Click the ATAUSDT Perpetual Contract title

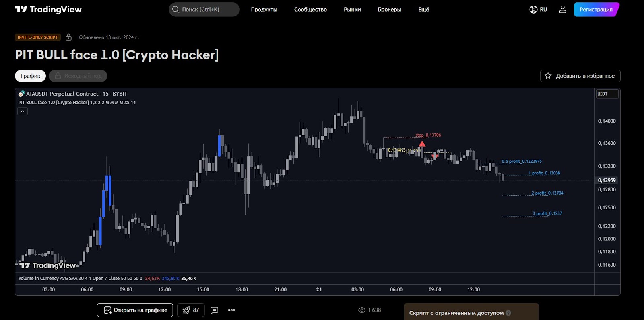[x=77, y=94]
